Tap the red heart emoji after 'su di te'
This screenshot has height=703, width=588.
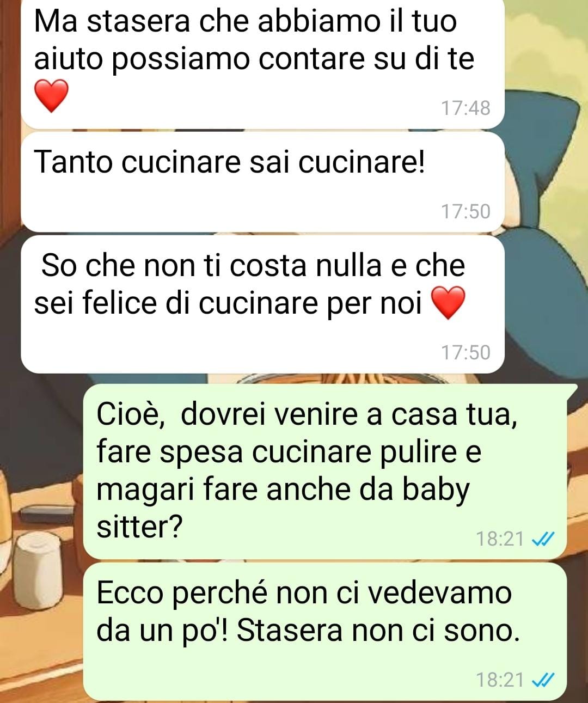[51, 95]
